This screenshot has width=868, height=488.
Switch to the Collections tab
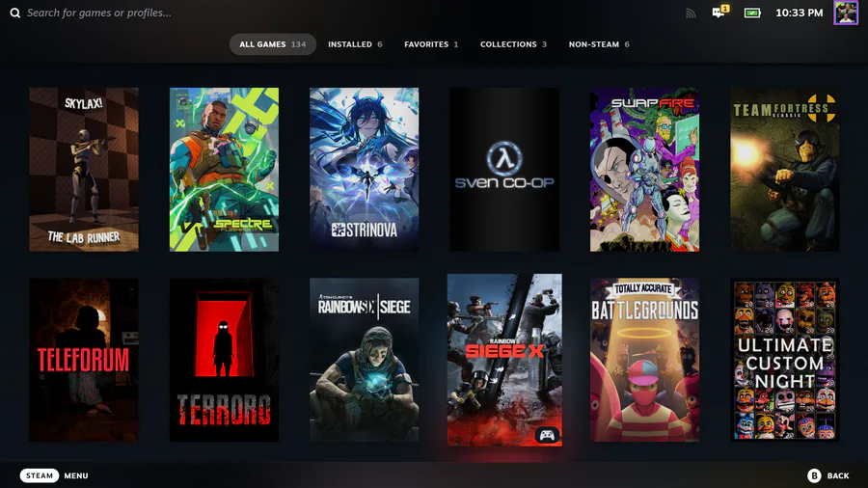tap(513, 44)
